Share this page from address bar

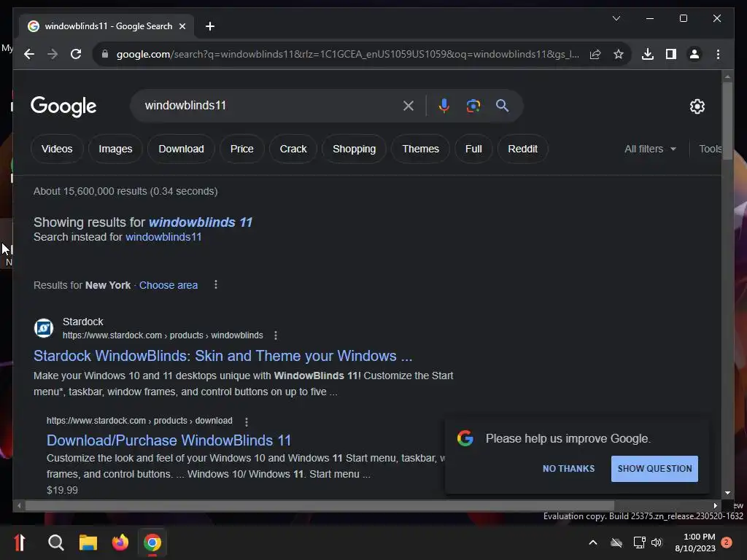[595, 54]
